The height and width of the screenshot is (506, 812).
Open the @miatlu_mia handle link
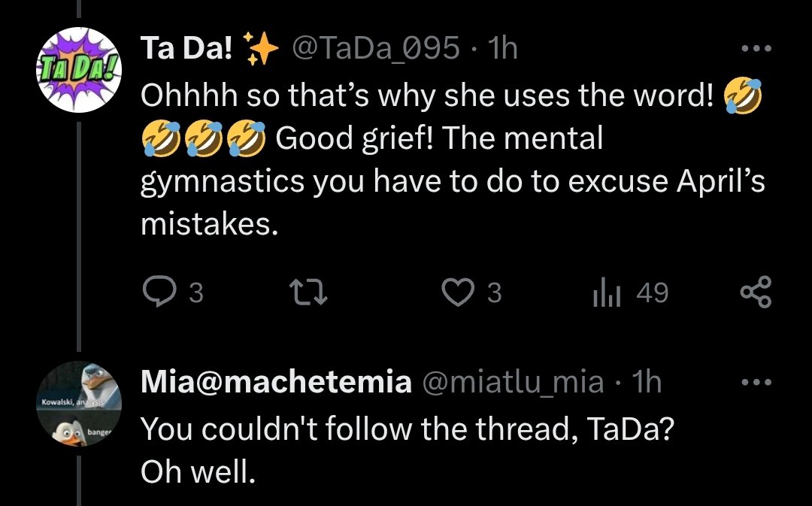coord(514,382)
